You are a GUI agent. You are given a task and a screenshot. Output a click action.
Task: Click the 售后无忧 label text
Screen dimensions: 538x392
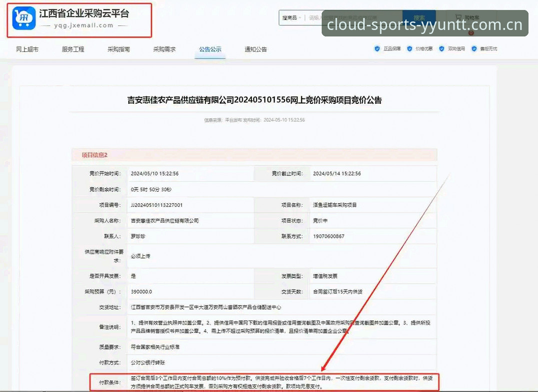tap(489, 49)
